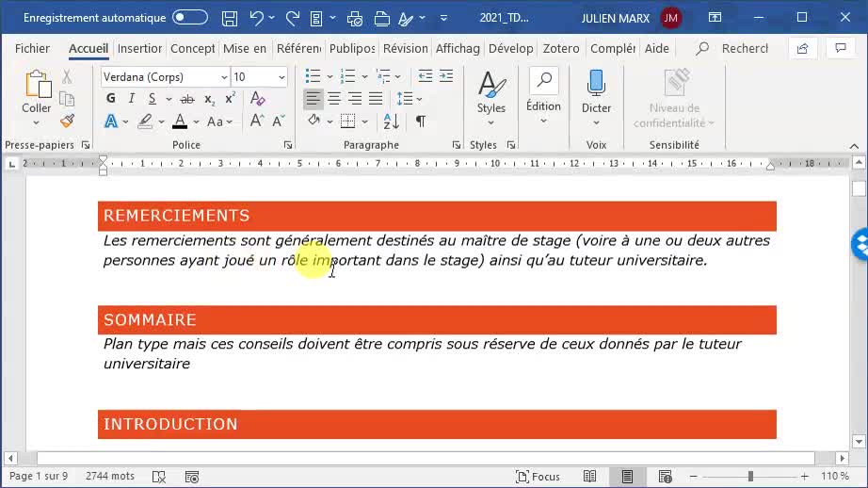This screenshot has width=868, height=488.
Task: Toggle the Enregistrement automatique switch
Action: (190, 17)
